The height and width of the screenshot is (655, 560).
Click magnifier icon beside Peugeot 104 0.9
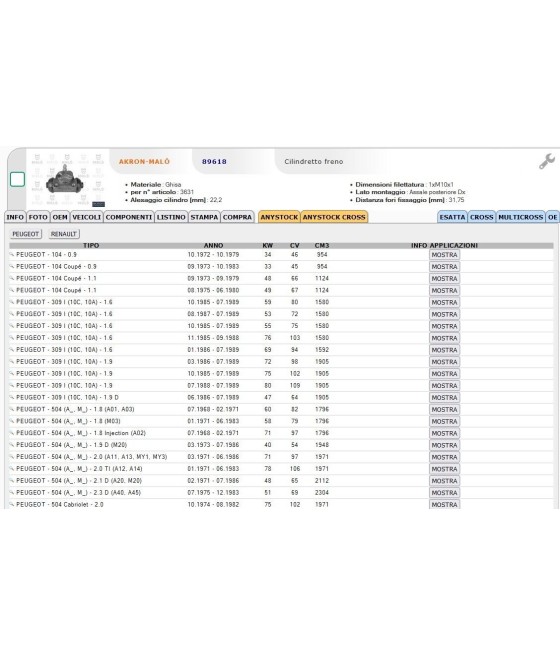point(12,254)
